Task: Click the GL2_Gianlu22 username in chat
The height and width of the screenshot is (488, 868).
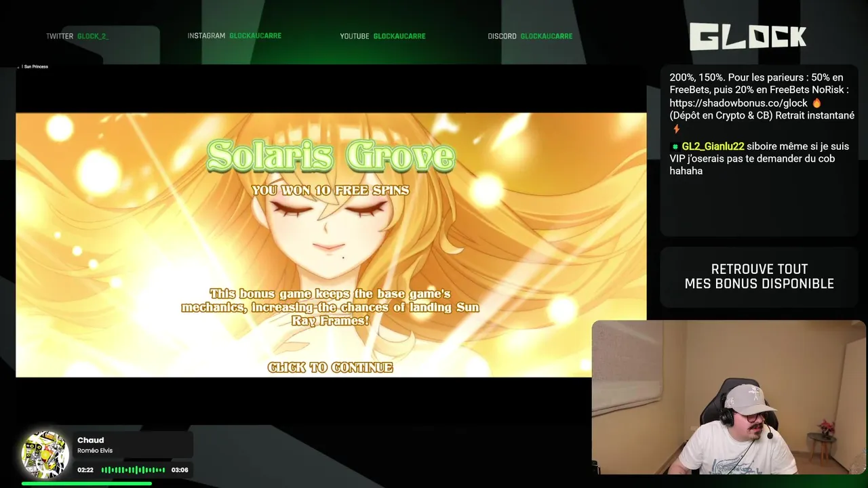Action: click(713, 146)
